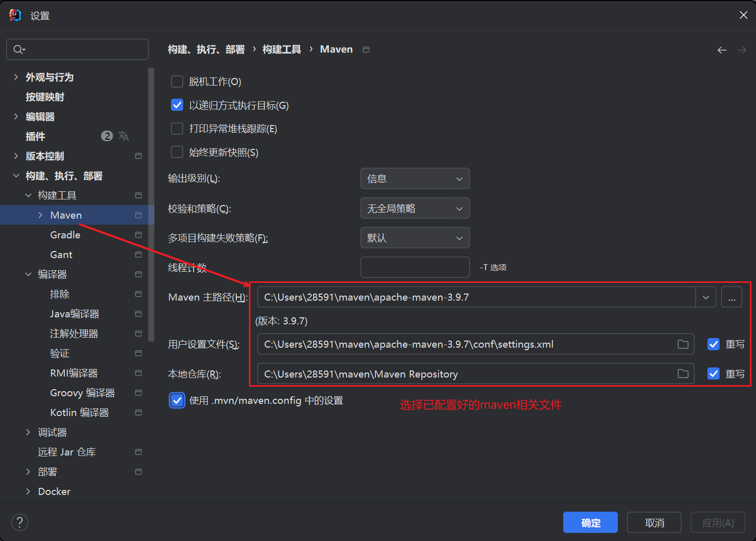Click the search magnifier icon in settings
Screen dimensions: 756x541
tap(19, 50)
